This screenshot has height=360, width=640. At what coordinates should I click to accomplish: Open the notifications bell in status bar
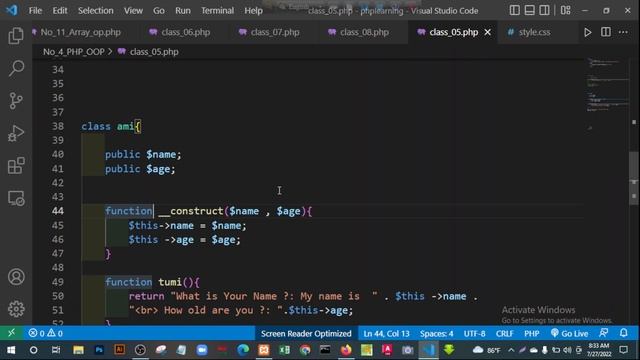click(624, 333)
